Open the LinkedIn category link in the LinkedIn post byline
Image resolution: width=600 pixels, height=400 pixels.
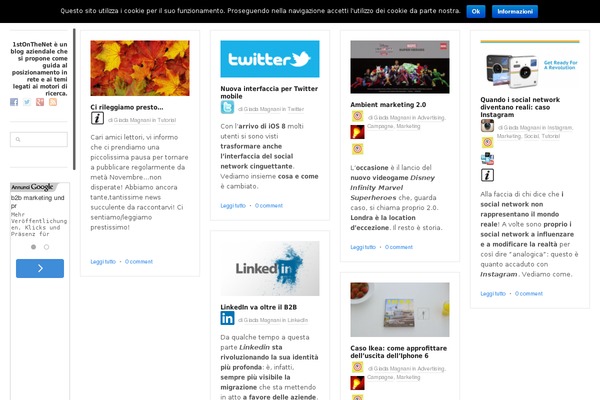297,320
